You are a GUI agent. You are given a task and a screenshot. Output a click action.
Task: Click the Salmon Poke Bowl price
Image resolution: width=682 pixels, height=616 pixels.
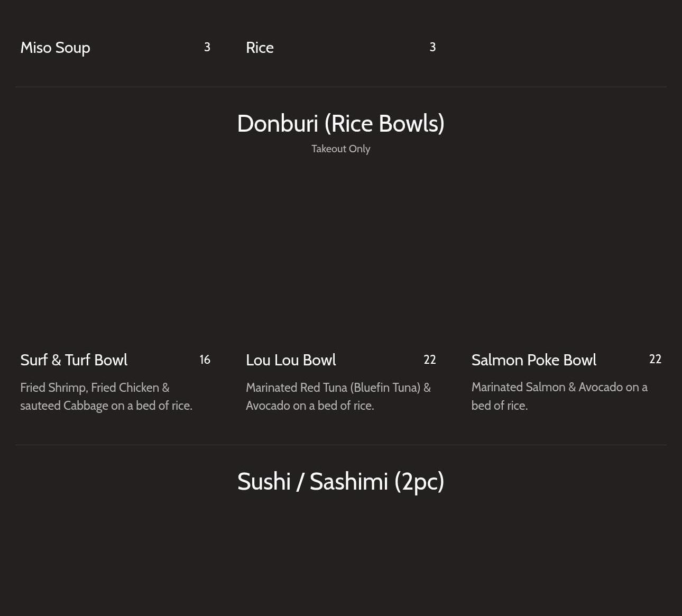click(655, 359)
